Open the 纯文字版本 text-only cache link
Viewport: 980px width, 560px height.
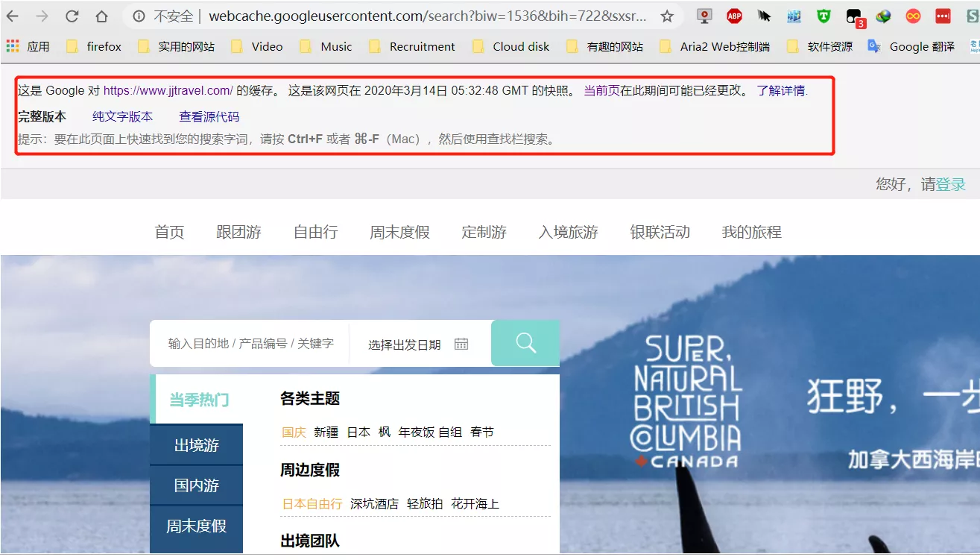coord(122,116)
